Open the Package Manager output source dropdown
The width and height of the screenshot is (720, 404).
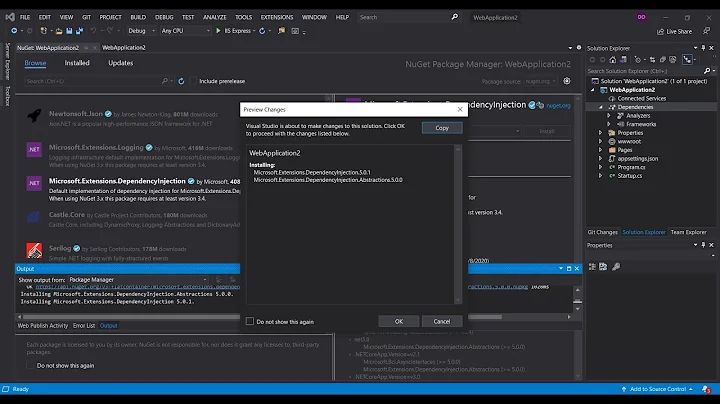[138, 280]
